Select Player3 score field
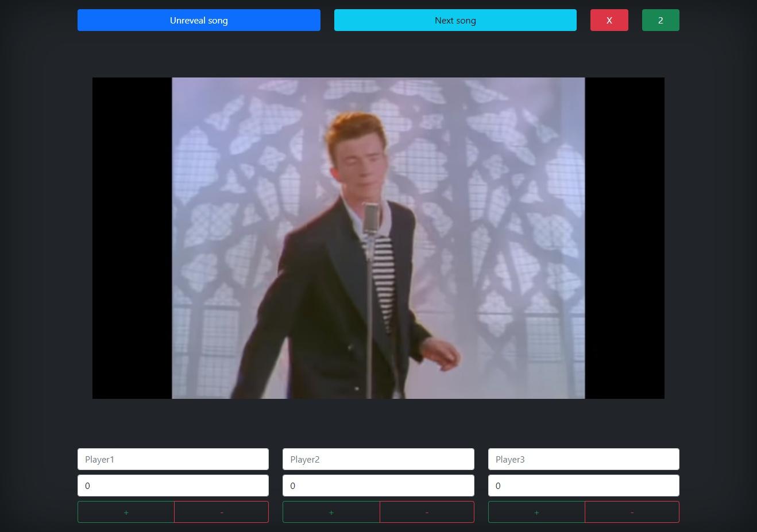757x532 pixels. [x=584, y=486]
